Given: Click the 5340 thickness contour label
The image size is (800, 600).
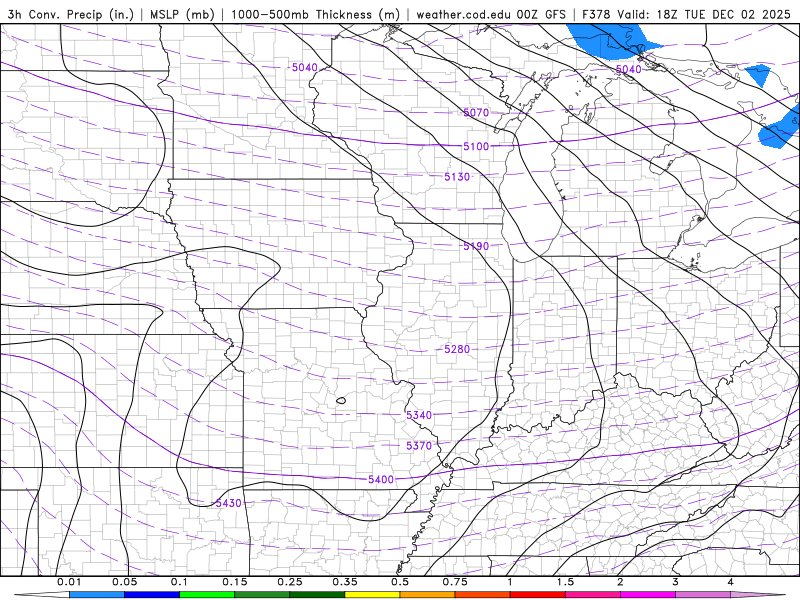Looking at the screenshot, I should [x=419, y=415].
